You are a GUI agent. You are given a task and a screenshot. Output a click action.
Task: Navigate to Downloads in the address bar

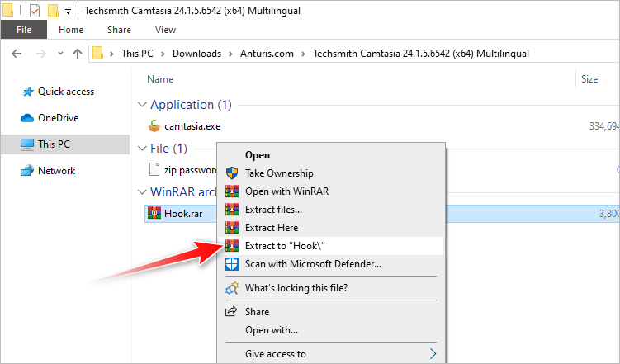(196, 54)
